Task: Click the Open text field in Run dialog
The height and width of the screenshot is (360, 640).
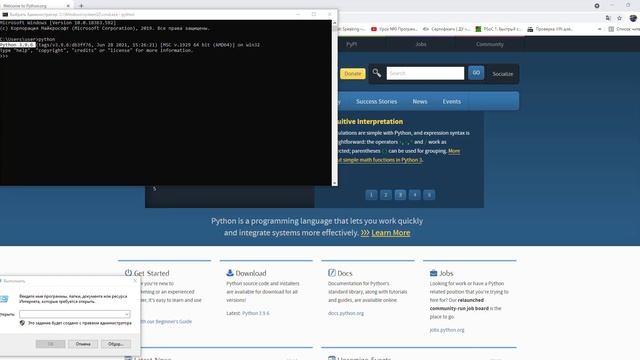Action: [x=75, y=314]
